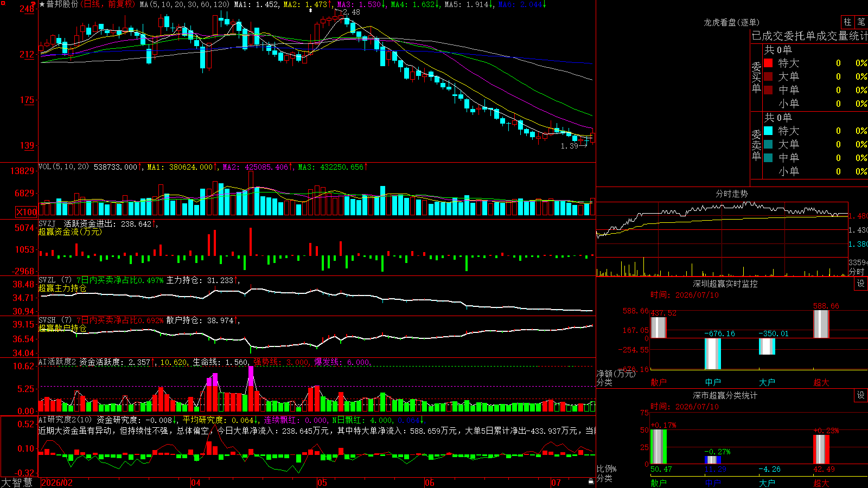Click the 散户 bar showing +0.17% in 分类统计

click(659, 447)
